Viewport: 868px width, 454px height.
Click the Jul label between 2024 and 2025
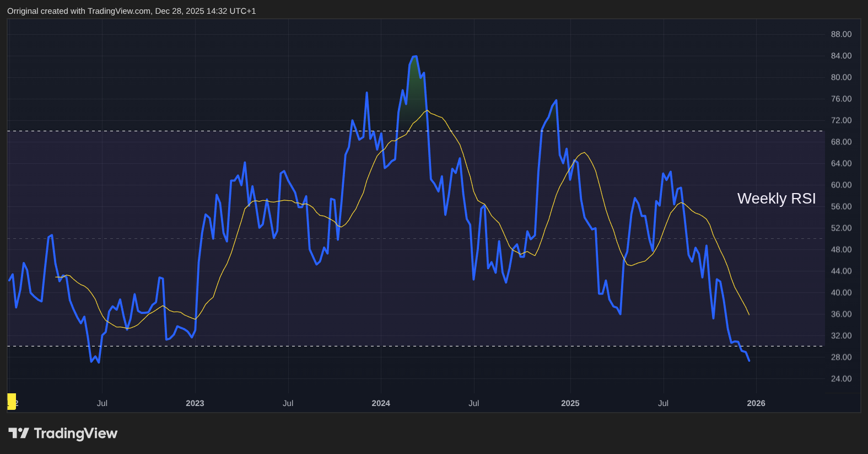[474, 403]
